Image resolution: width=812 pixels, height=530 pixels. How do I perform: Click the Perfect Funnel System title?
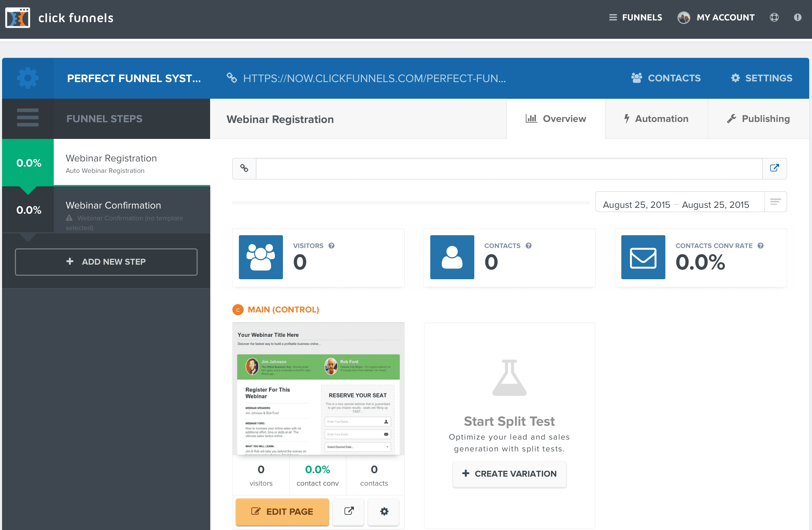[134, 78]
